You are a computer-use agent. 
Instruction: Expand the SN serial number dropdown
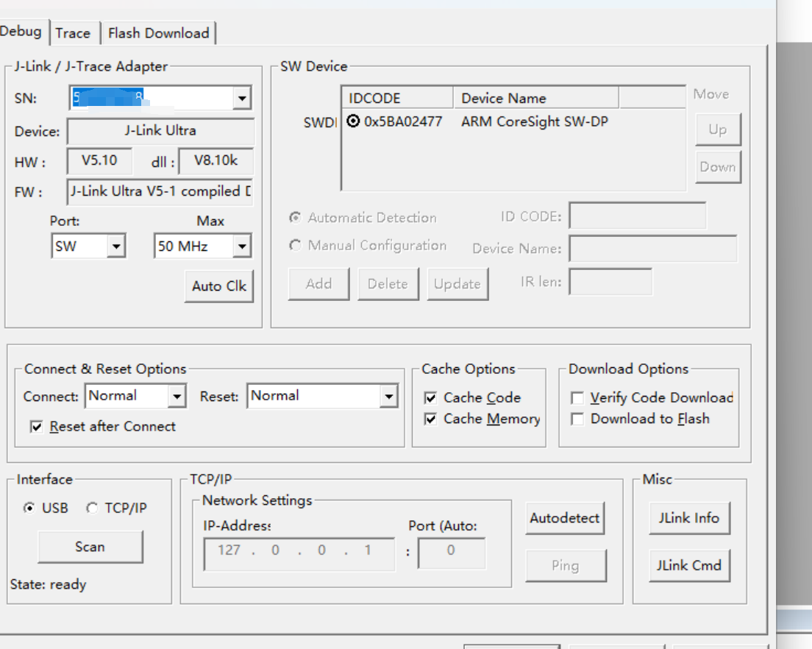tap(242, 98)
